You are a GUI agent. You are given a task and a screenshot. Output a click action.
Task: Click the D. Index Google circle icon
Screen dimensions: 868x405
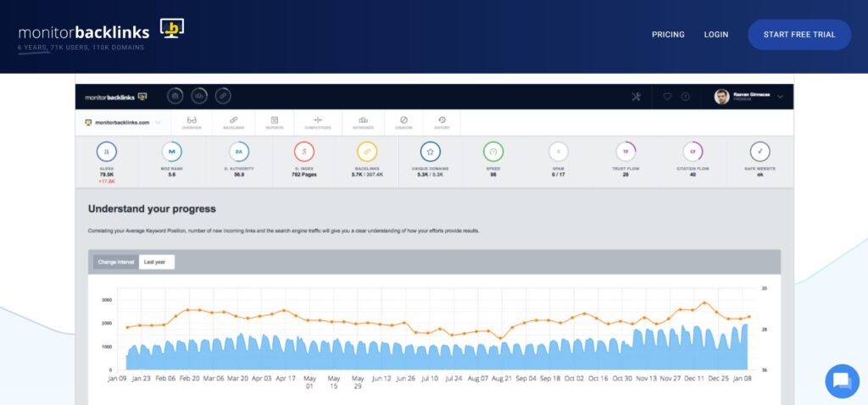click(x=304, y=152)
